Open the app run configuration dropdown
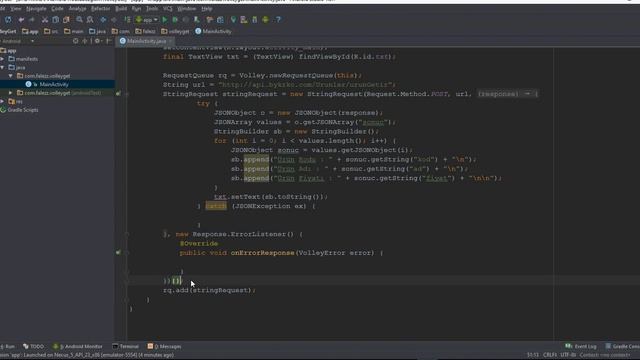Image resolution: width=640 pixels, height=360 pixels. pyautogui.click(x=147, y=20)
